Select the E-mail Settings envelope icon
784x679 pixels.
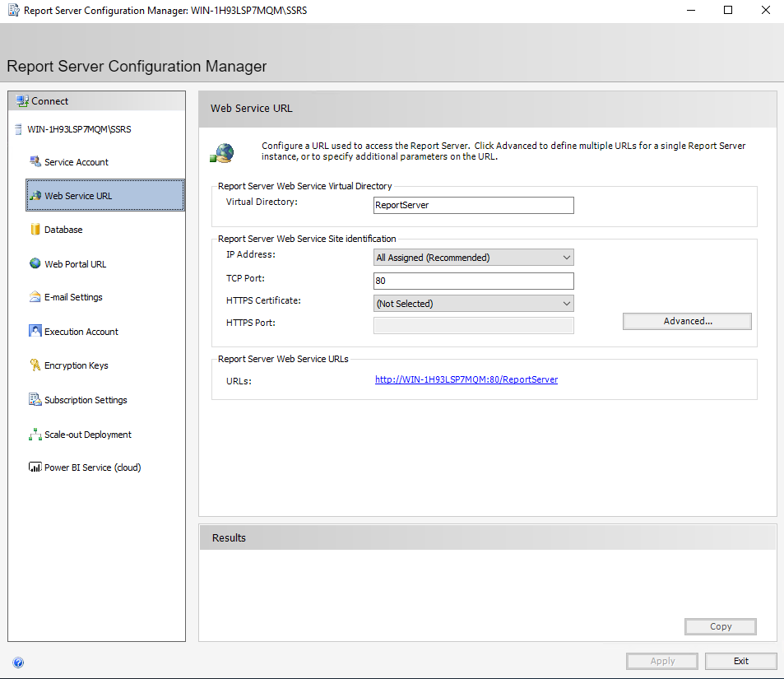click(x=33, y=297)
